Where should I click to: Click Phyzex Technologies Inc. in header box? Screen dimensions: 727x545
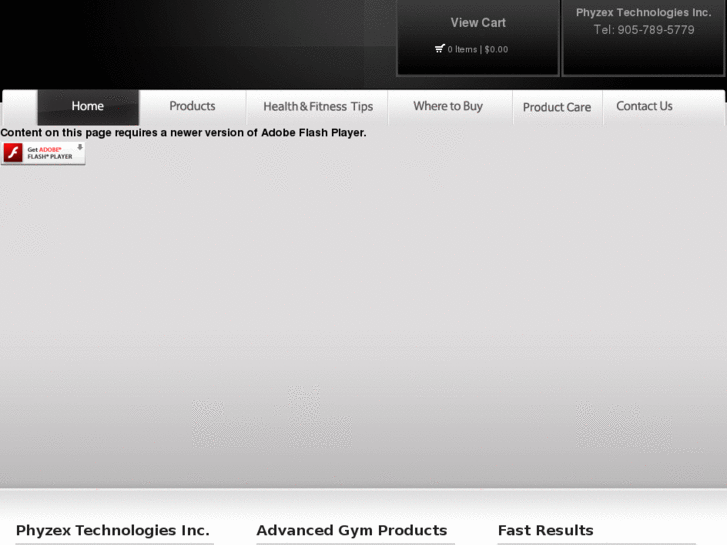[644, 13]
